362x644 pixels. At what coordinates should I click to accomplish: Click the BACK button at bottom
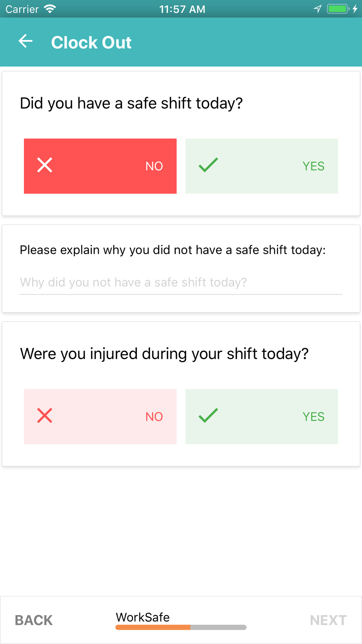[34, 620]
